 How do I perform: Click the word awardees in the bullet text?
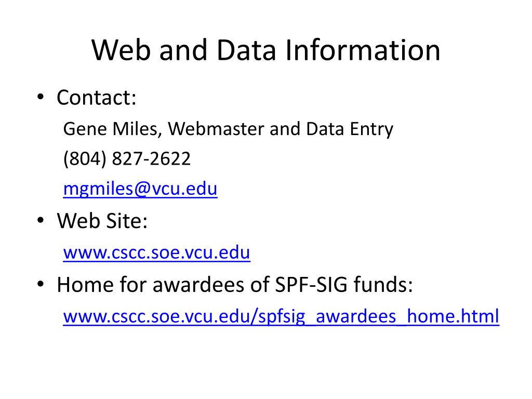pyautogui.click(x=198, y=284)
